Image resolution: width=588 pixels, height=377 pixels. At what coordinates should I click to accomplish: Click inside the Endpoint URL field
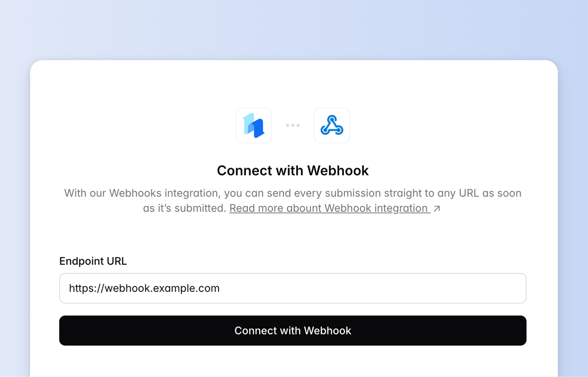pos(293,288)
